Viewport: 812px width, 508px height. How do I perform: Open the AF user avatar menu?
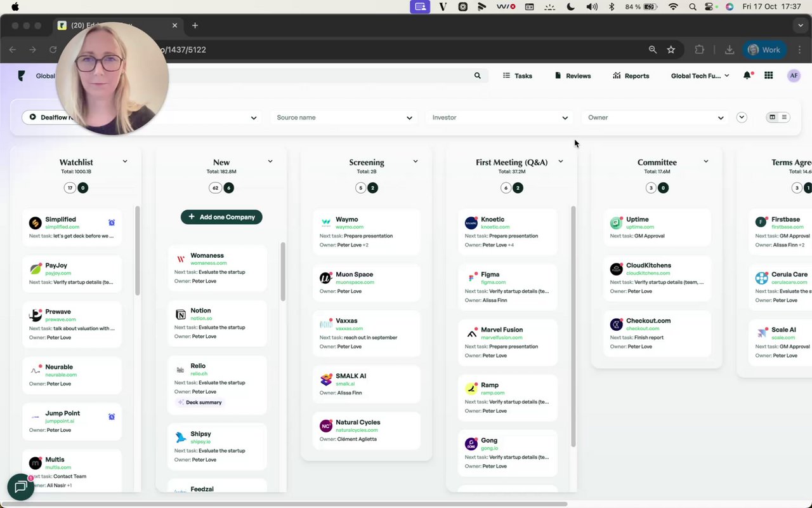click(x=794, y=76)
